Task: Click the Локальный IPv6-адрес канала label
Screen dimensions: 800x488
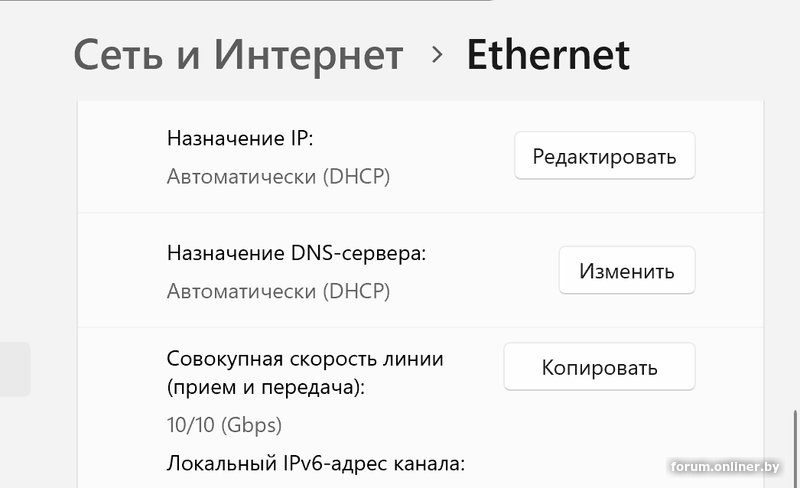Action: [316, 463]
